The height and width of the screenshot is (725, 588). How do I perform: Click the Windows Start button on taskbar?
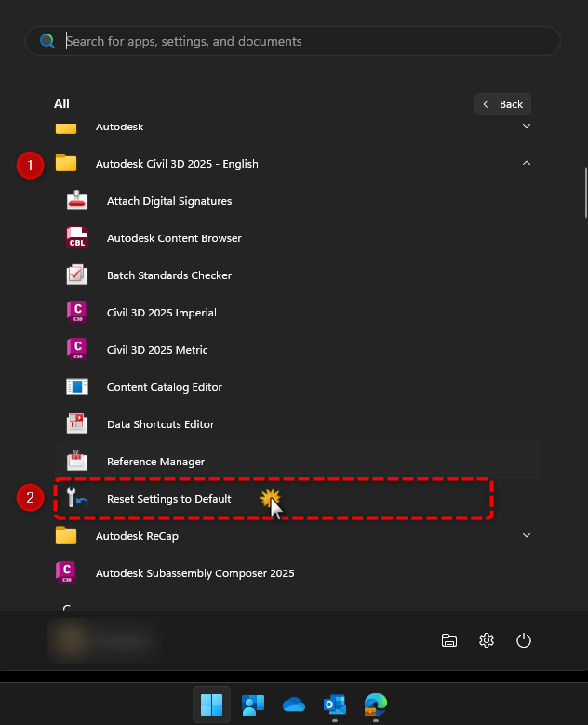212,705
